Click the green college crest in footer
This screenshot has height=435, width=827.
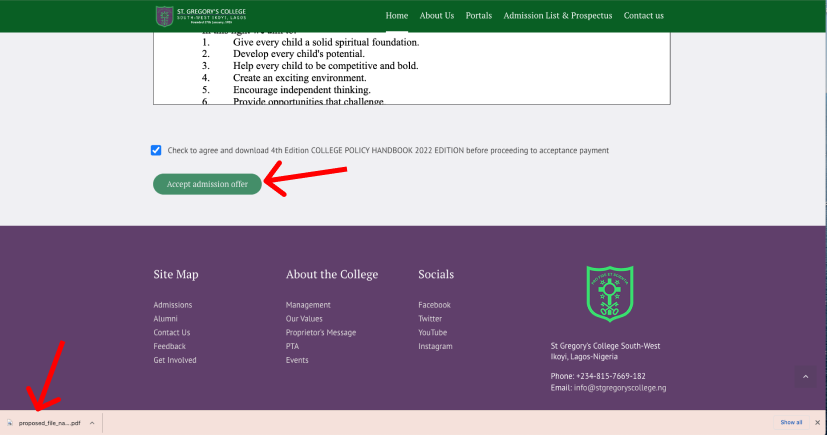(x=610, y=294)
